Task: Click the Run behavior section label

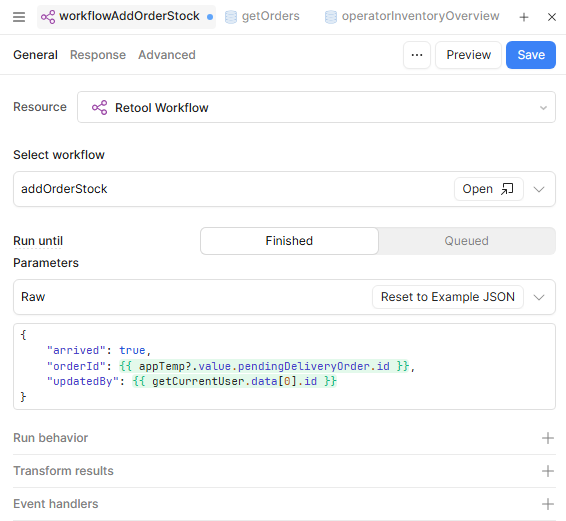Action: (x=51, y=438)
